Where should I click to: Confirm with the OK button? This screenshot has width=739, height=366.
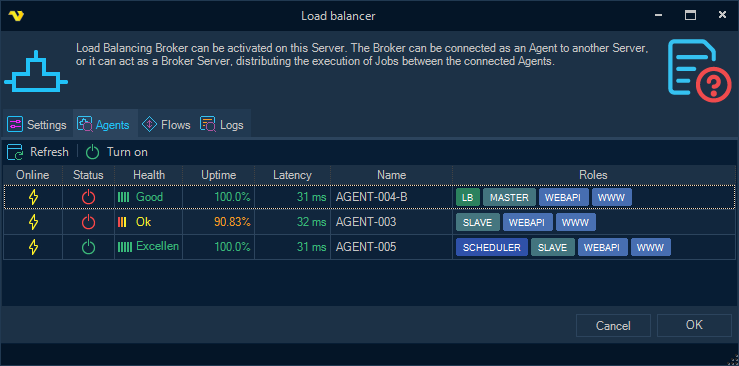694,325
